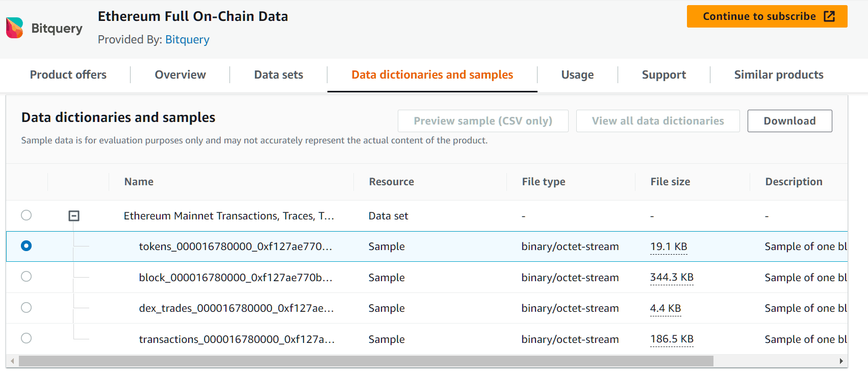The width and height of the screenshot is (868, 371).
Task: Collapse the Ethereum Mainnet Transactions data set row
Action: (x=74, y=216)
